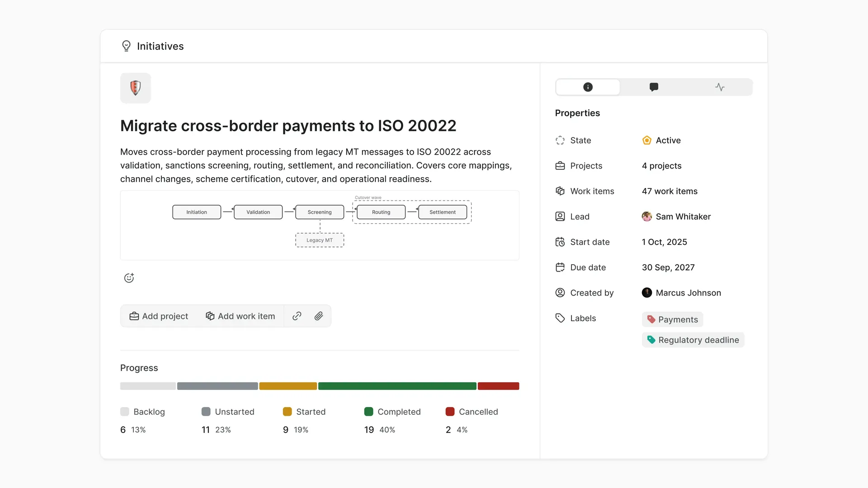Image resolution: width=868 pixels, height=488 pixels.
Task: Click the Work items icon in properties
Action: coord(560,191)
